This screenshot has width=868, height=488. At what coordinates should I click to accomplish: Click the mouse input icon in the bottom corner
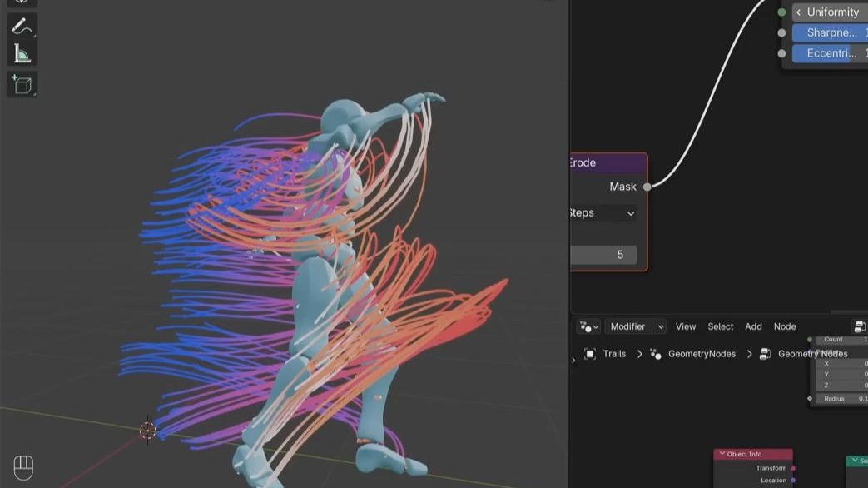tap(23, 466)
